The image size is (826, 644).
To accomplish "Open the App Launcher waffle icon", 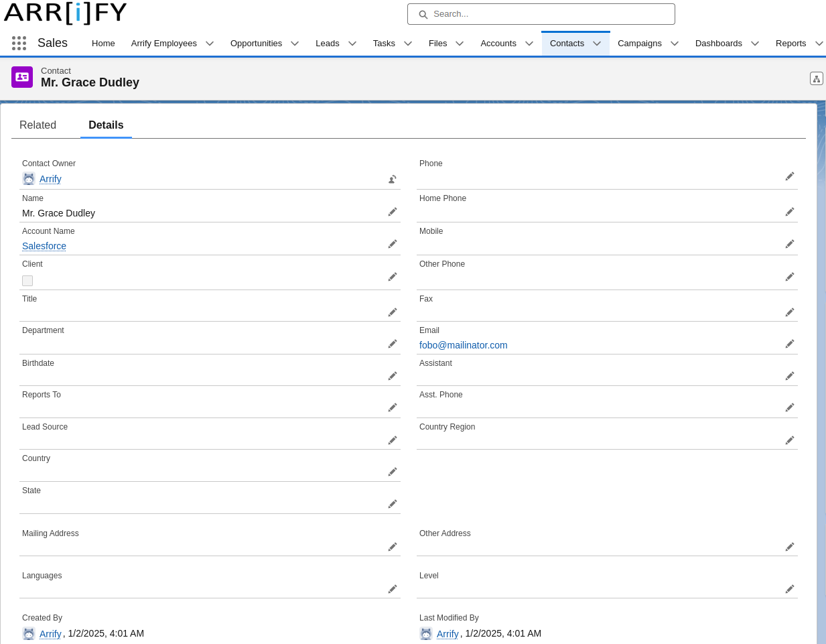I will (x=19, y=43).
